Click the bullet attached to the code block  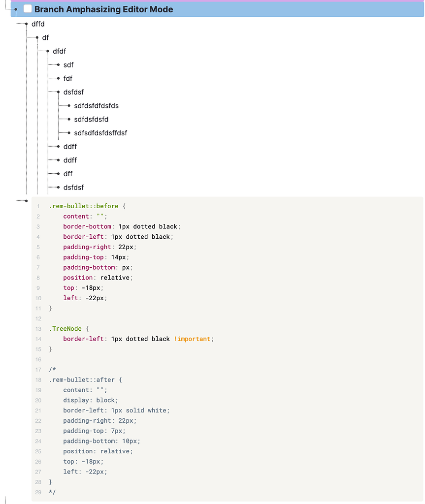(x=26, y=200)
